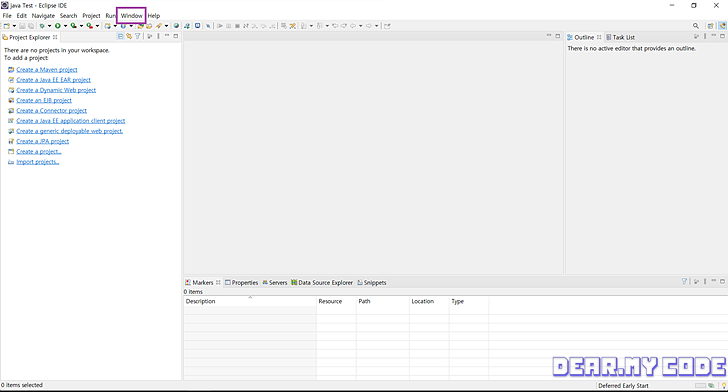Minimize the Project Explorer view
The image size is (728, 392).
[167, 36]
